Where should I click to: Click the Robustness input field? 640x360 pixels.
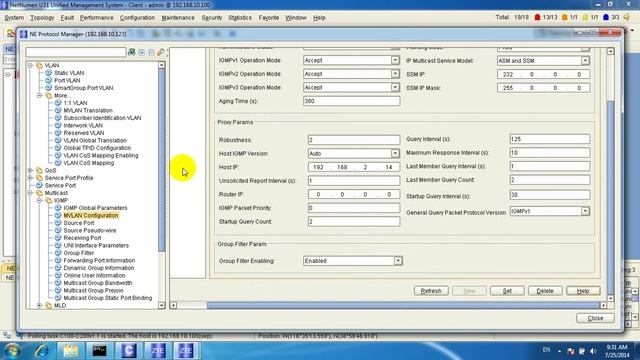pyautogui.click(x=354, y=140)
